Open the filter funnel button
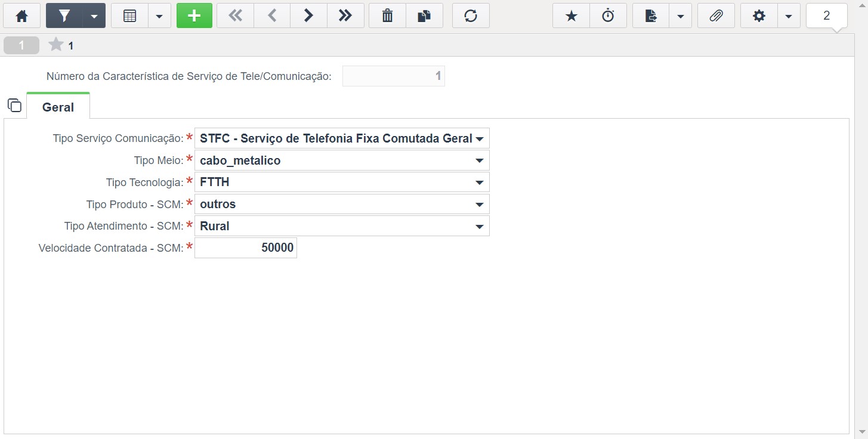This screenshot has width=868, height=439. tap(64, 16)
